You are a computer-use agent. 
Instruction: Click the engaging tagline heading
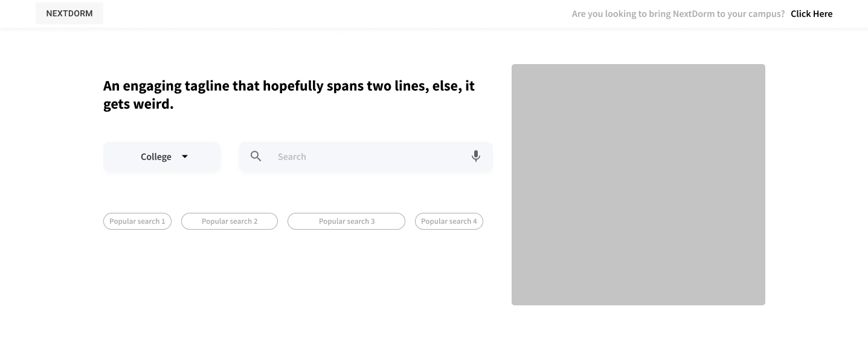[289, 95]
